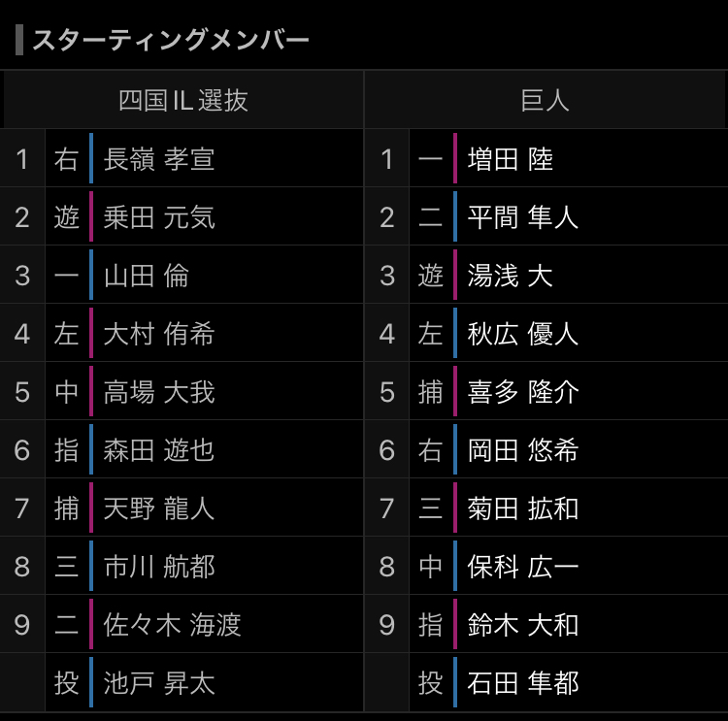The height and width of the screenshot is (721, 728).
Task: Open 市川 航都 player page
Action: 159,567
